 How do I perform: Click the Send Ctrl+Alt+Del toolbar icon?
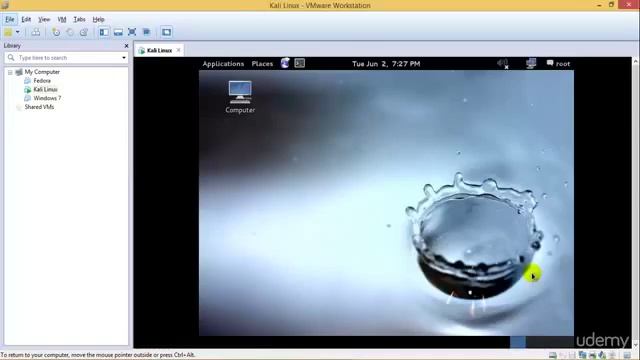click(36, 32)
